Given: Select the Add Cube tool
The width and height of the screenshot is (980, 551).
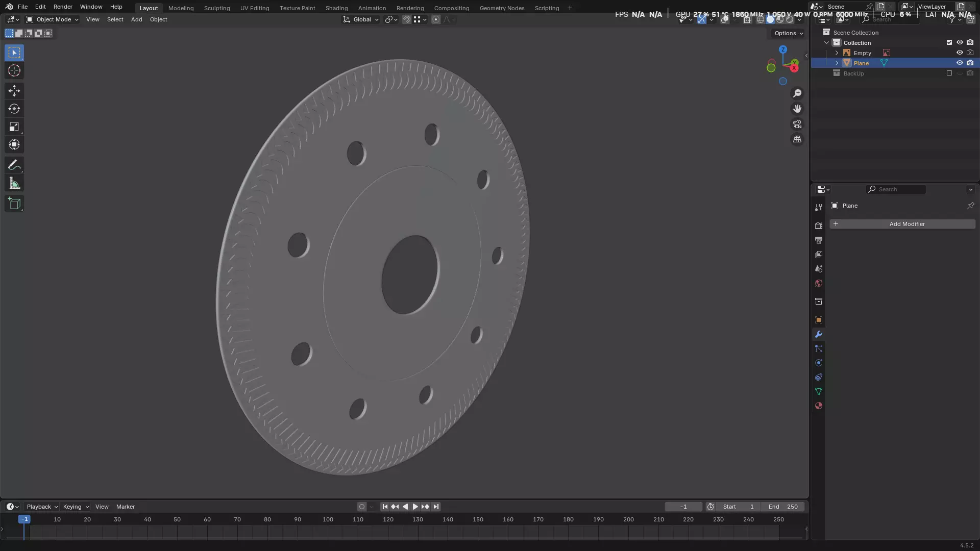Looking at the screenshot, I should (x=14, y=204).
